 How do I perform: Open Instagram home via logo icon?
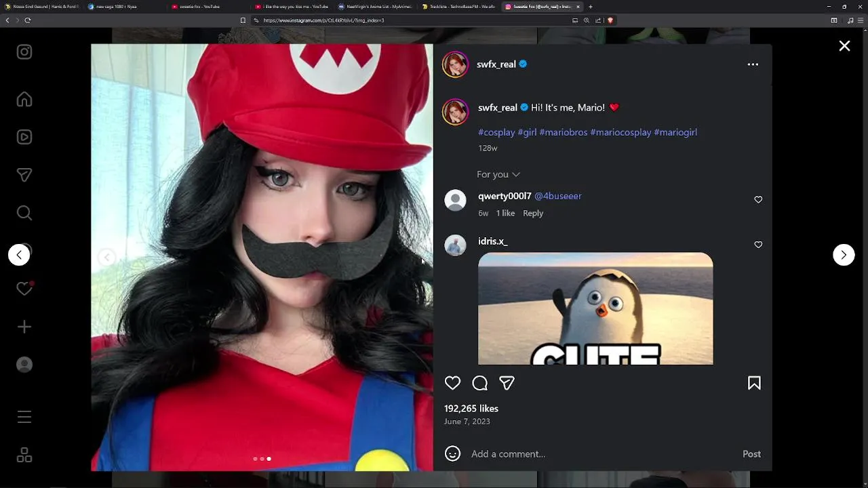click(x=24, y=52)
